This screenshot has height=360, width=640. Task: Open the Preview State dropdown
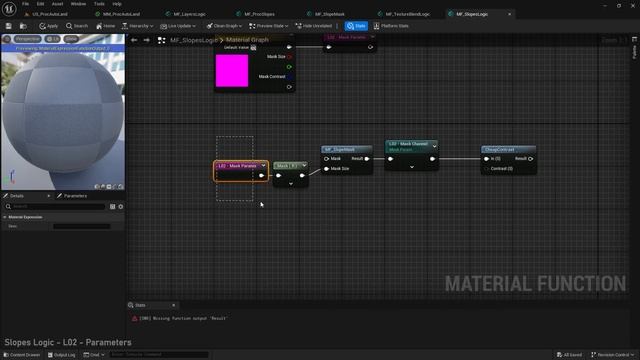(x=269, y=26)
